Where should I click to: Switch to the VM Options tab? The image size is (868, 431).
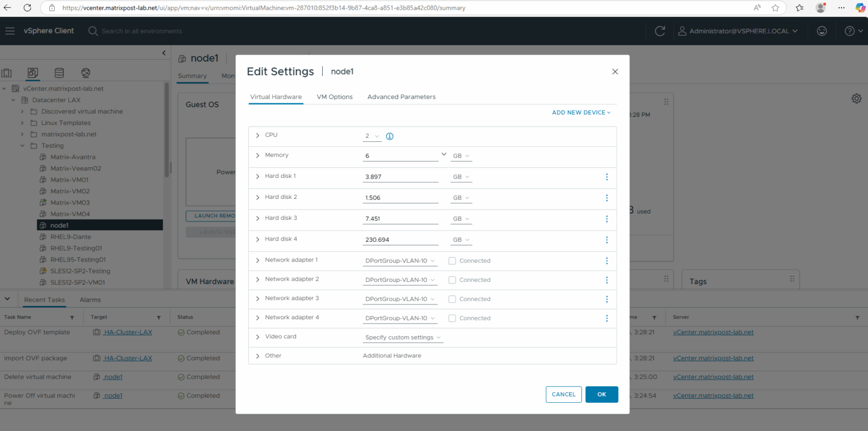coord(334,97)
